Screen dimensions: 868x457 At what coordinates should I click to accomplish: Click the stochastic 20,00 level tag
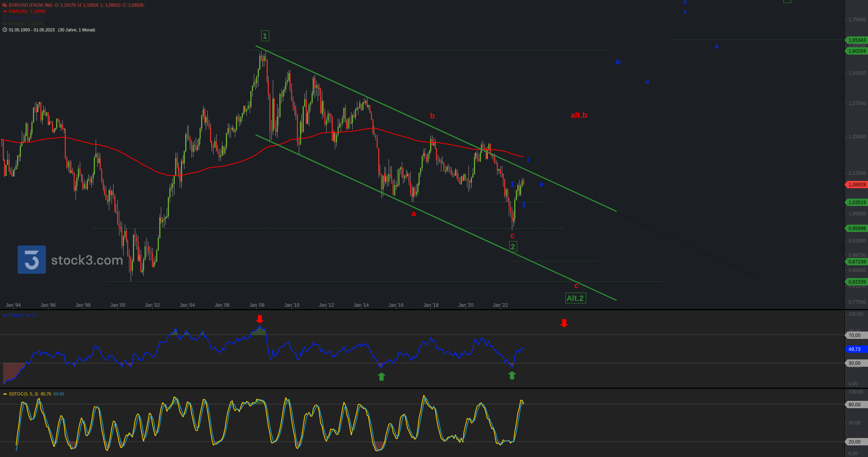856,442
